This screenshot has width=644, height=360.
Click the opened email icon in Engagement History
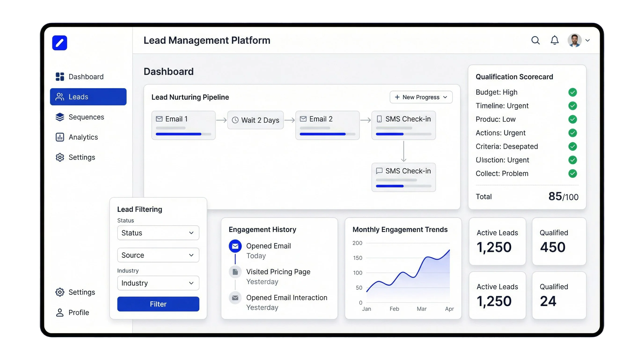235,246
